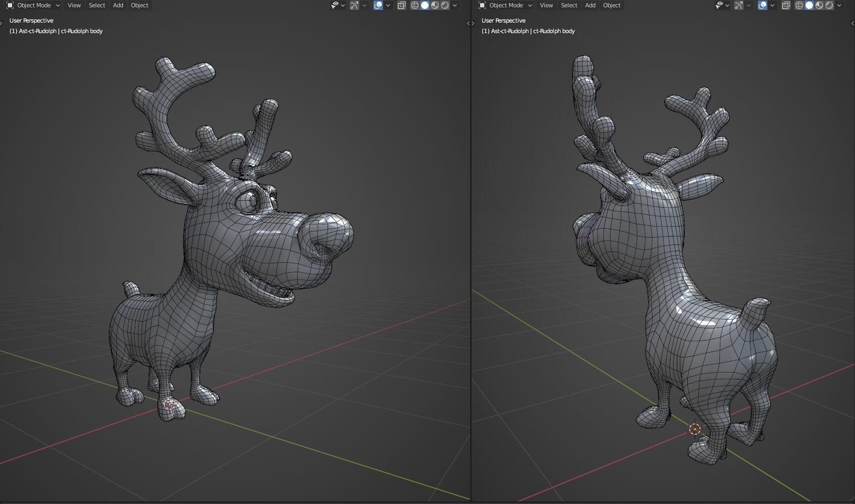
Task: Expand shading options dropdown in left viewport
Action: (455, 5)
